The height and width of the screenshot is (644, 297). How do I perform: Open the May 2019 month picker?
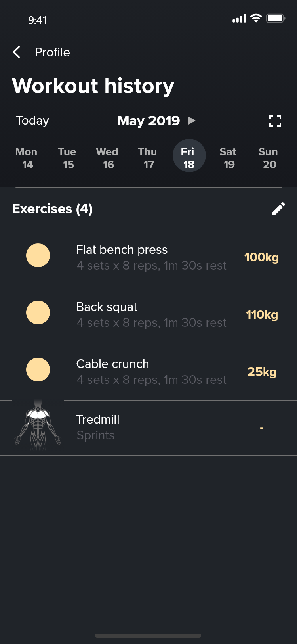click(x=148, y=121)
